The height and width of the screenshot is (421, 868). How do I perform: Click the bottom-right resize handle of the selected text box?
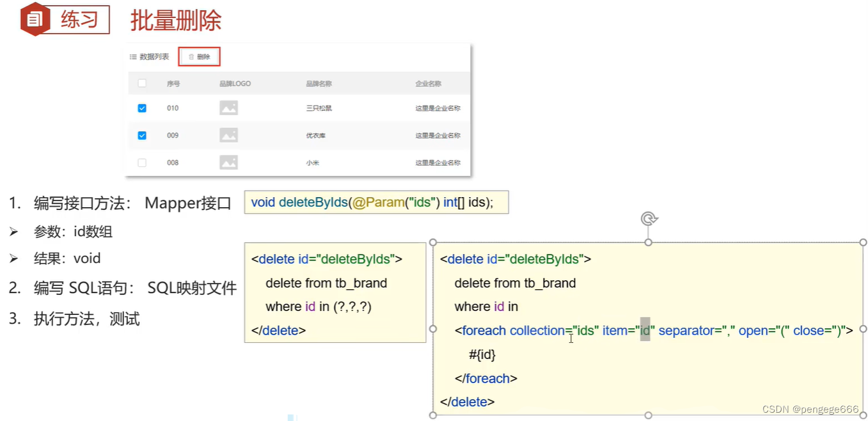click(864, 415)
